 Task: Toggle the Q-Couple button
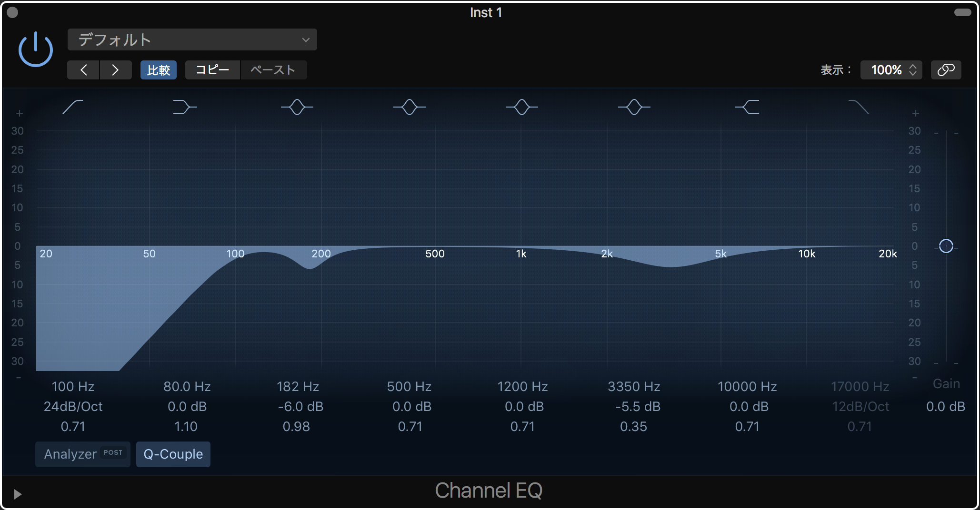click(173, 454)
